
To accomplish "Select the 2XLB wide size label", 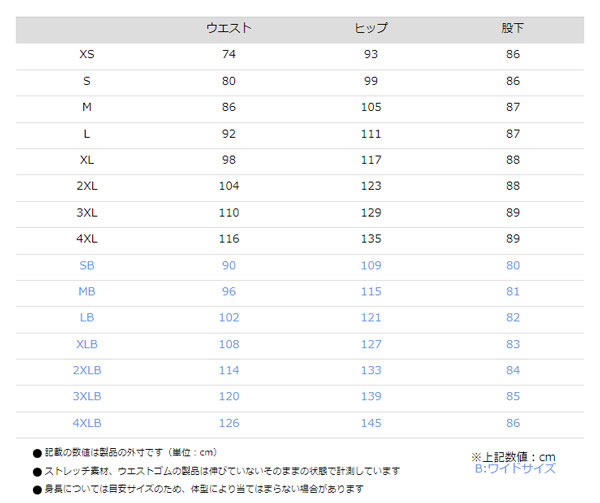I will click(x=87, y=370).
